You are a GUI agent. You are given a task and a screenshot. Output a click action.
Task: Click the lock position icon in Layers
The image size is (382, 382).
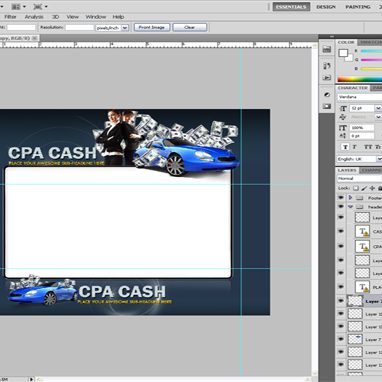coord(372,188)
